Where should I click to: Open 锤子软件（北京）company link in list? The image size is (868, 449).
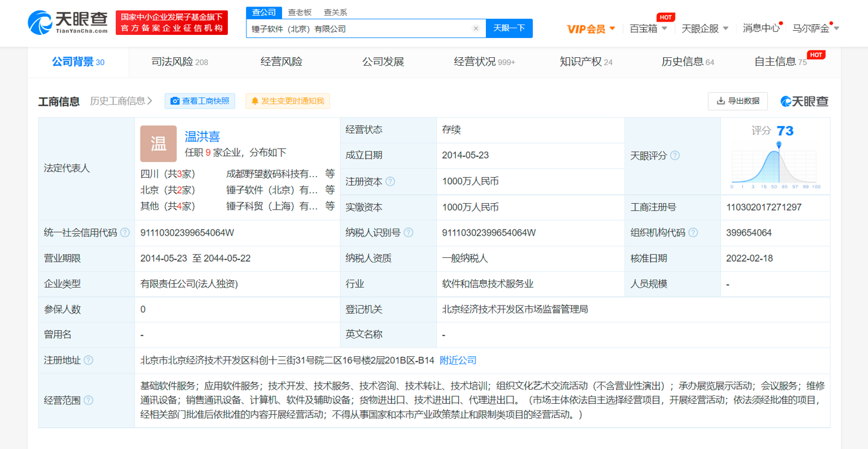point(272,190)
